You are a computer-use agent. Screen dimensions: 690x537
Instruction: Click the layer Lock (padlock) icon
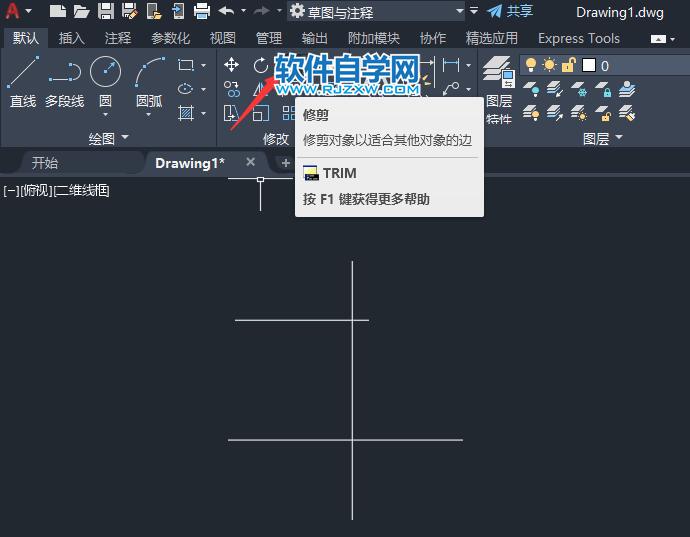pyautogui.click(x=603, y=89)
